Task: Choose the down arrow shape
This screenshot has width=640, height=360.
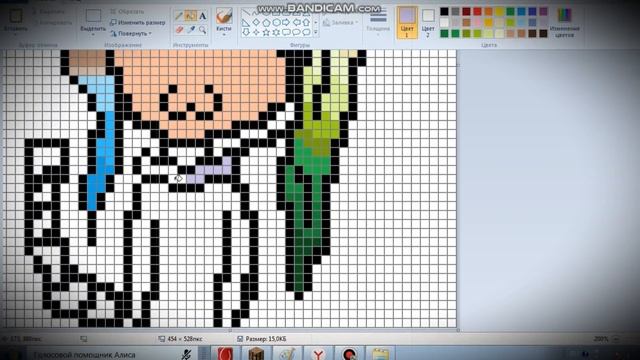Action: [x=246, y=32]
